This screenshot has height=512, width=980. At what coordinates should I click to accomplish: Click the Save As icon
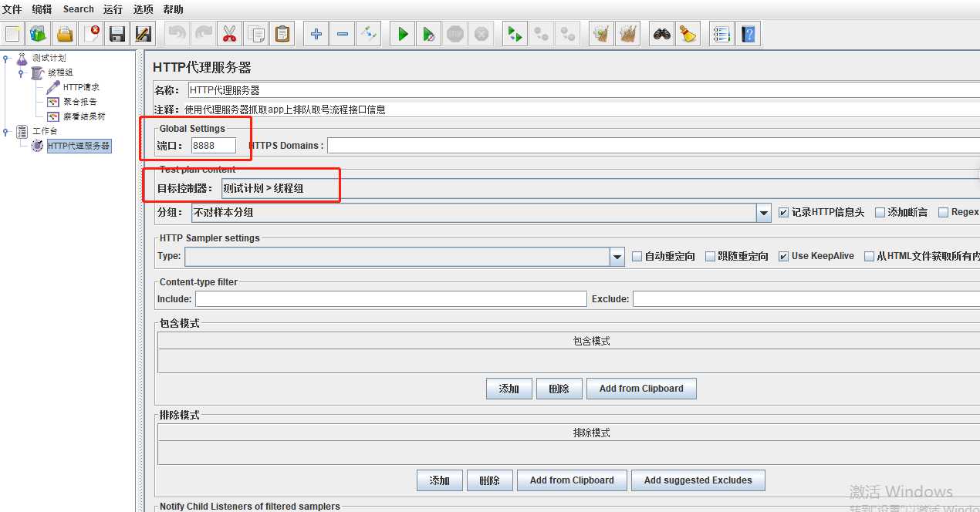pyautogui.click(x=144, y=34)
